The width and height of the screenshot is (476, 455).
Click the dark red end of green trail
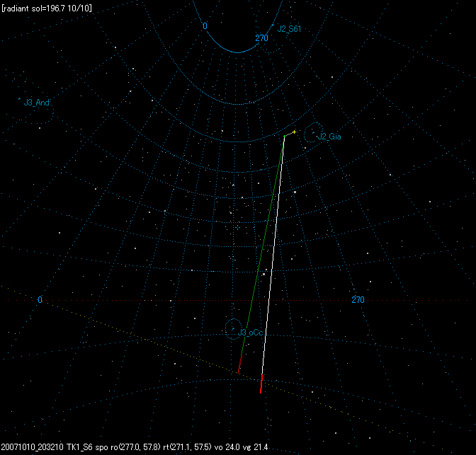point(240,364)
